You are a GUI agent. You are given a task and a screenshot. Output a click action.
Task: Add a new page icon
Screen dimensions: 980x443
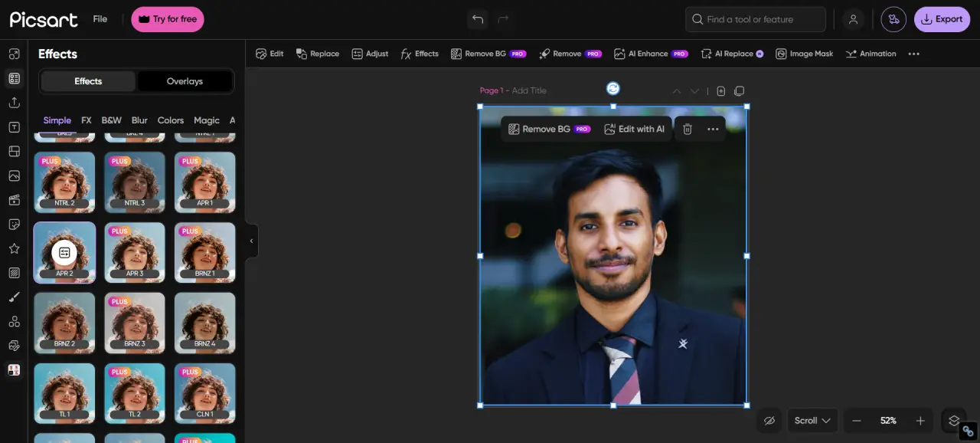pos(720,91)
